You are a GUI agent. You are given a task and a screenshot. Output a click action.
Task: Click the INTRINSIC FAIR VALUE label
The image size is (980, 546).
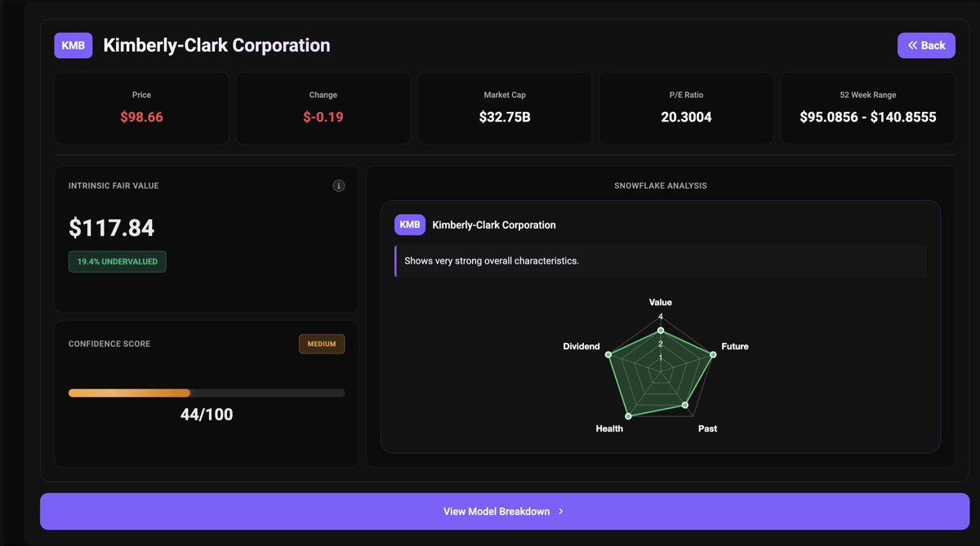coord(114,186)
